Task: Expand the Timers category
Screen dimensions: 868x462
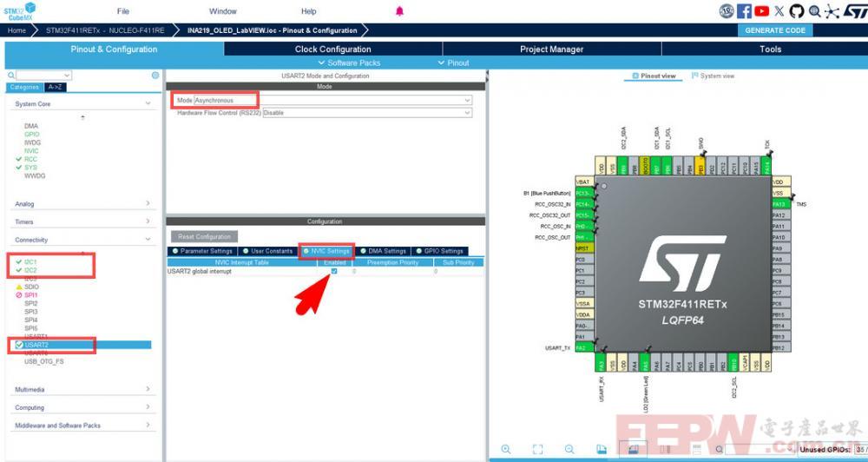Action: (148, 221)
